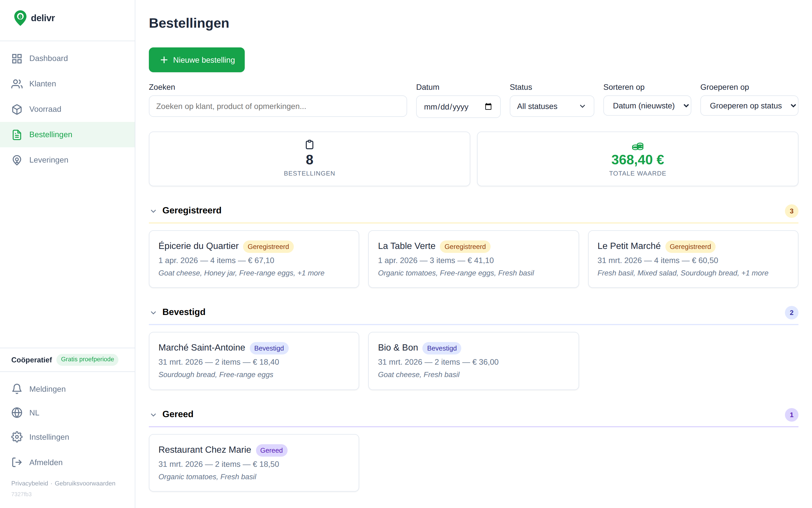This screenshot has height=508, width=812.
Task: Open the All statuses dropdown
Action: [x=551, y=106]
